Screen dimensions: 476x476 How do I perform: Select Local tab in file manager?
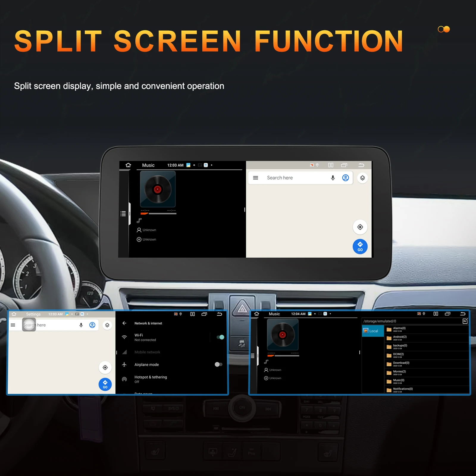point(373,331)
